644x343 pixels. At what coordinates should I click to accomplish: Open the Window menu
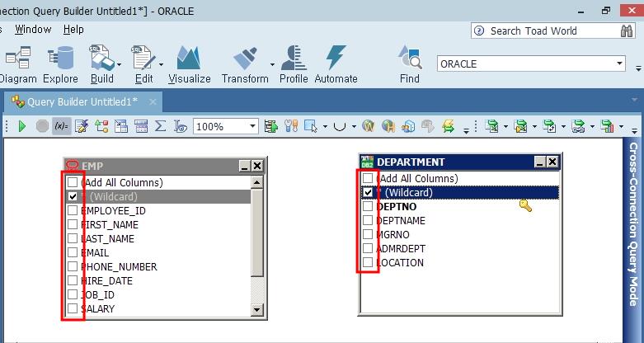pyautogui.click(x=33, y=29)
